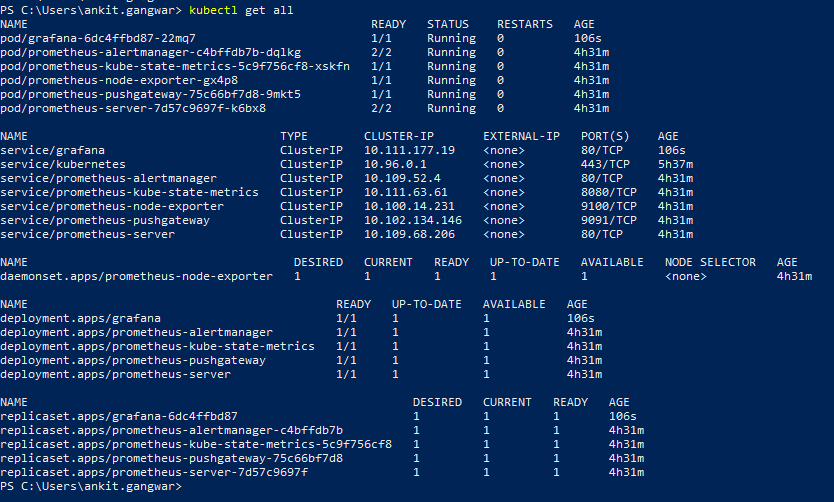This screenshot has width=834, height=502.
Task: Click service/prometheus-alertmanager name
Action: tap(109, 178)
